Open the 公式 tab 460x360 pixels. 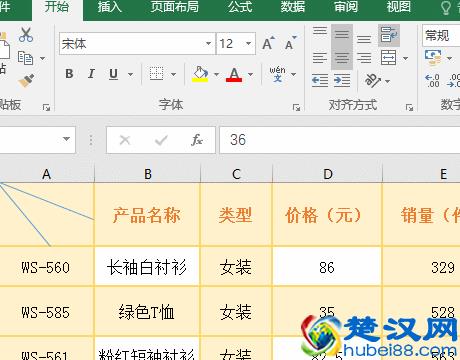coord(240,7)
